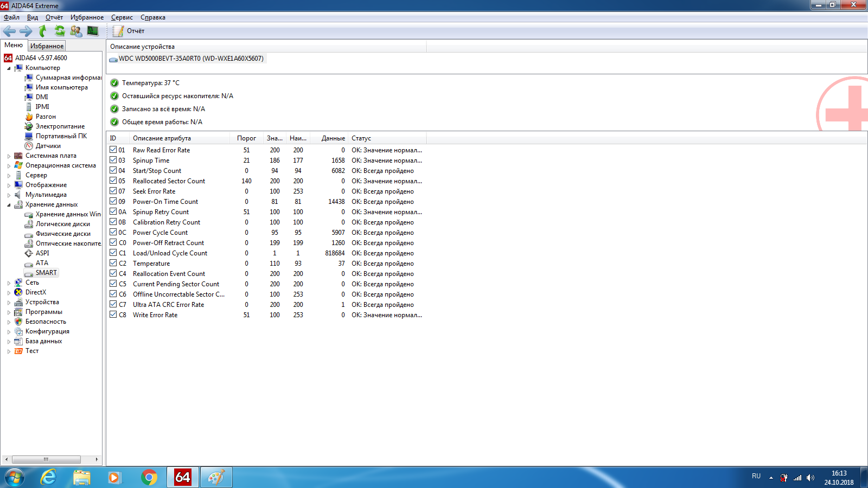Click the sidebar scroll right arrow
Screen dimensions: 868x488
pyautogui.click(x=97, y=459)
